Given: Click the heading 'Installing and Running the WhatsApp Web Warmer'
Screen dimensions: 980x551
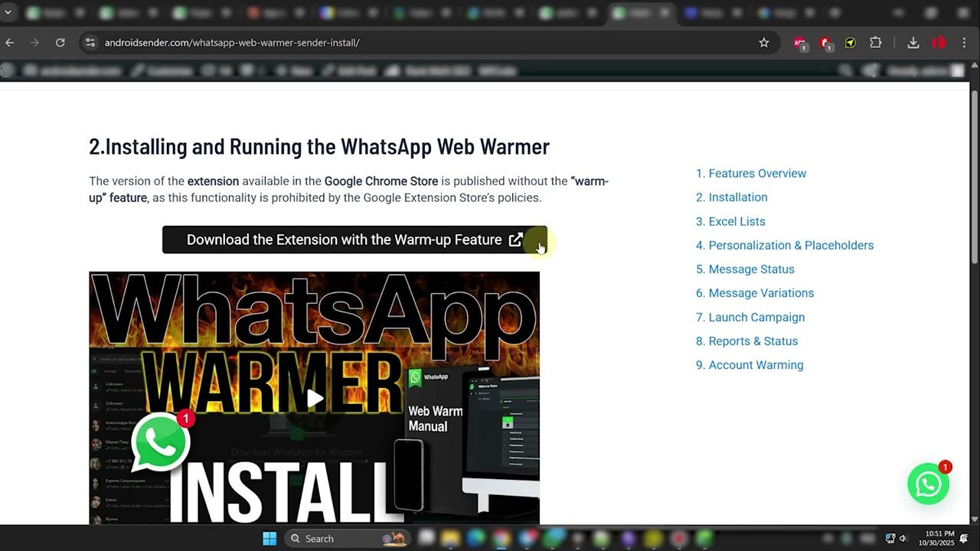Looking at the screenshot, I should pos(319,146).
